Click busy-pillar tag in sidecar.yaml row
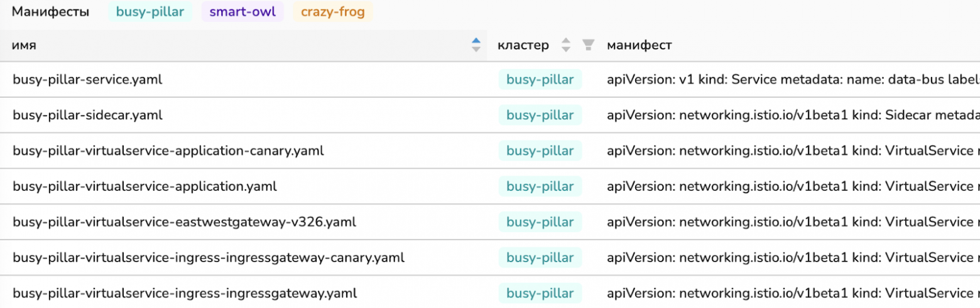Screen dimensions: 980x308 click(540, 115)
